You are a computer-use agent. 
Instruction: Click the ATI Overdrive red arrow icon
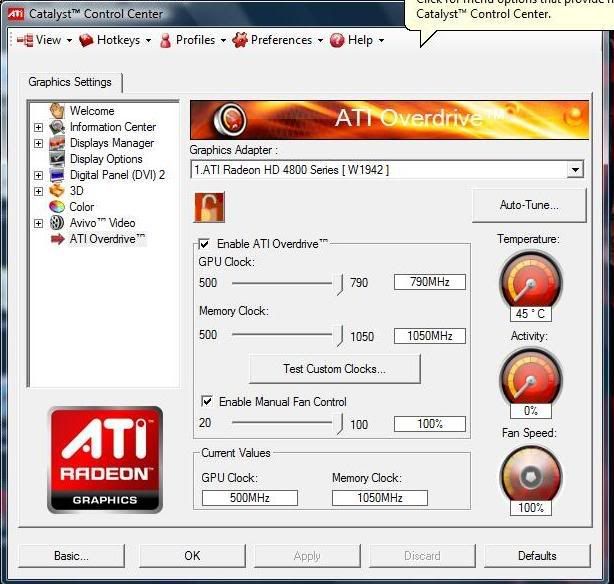tap(57, 239)
